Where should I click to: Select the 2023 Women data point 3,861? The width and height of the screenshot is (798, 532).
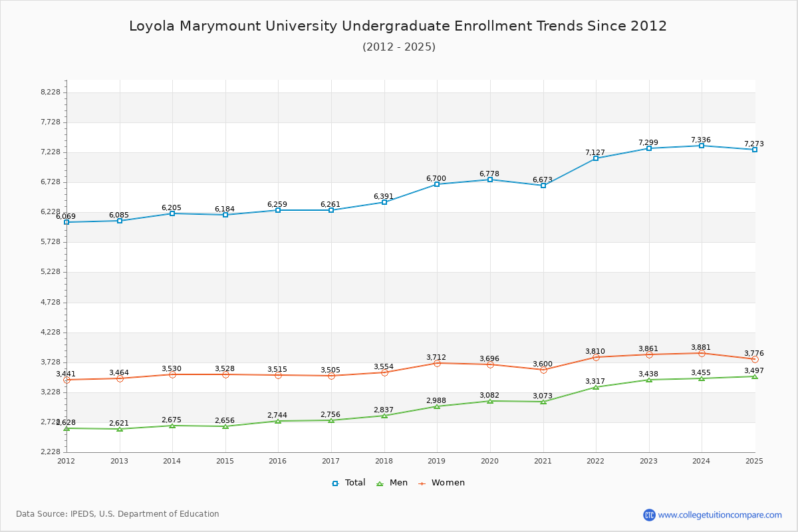[649, 354]
